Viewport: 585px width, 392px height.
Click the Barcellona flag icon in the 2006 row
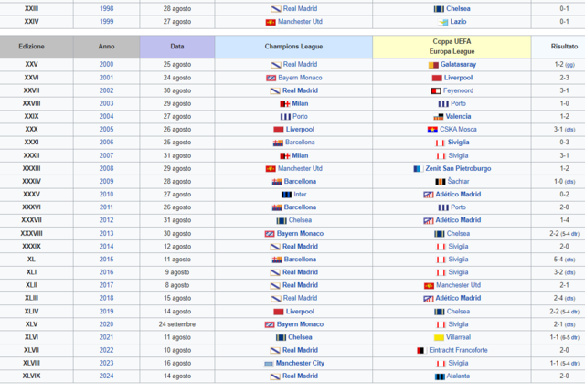278,143
